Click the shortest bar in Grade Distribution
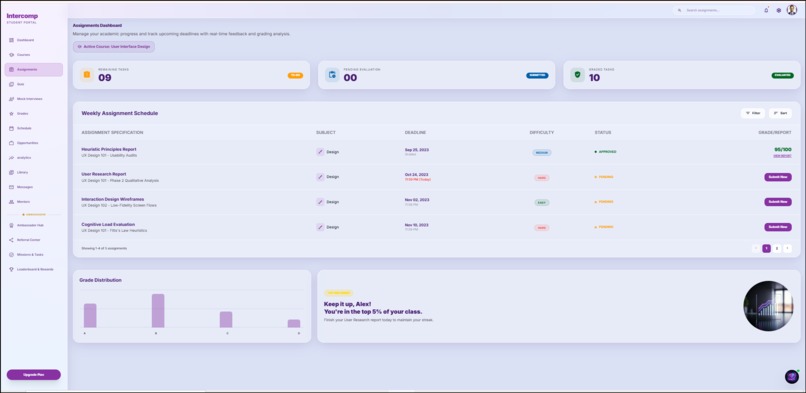 [294, 324]
